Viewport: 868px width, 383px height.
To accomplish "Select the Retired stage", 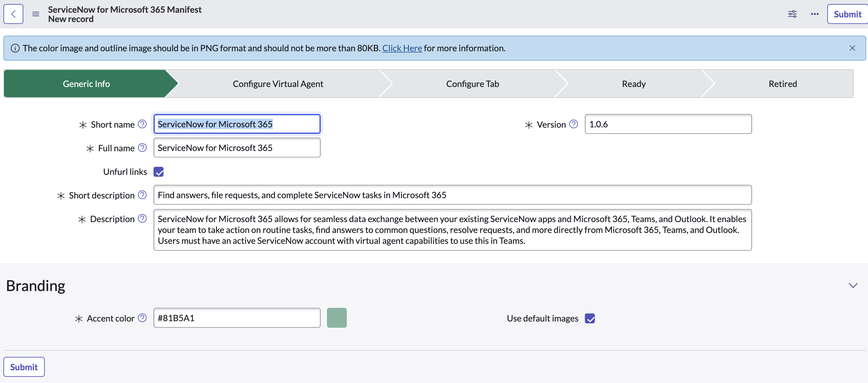I will (783, 84).
